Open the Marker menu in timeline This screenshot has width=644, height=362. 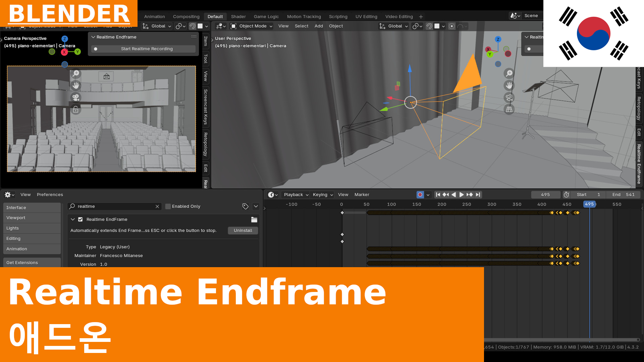click(x=362, y=195)
